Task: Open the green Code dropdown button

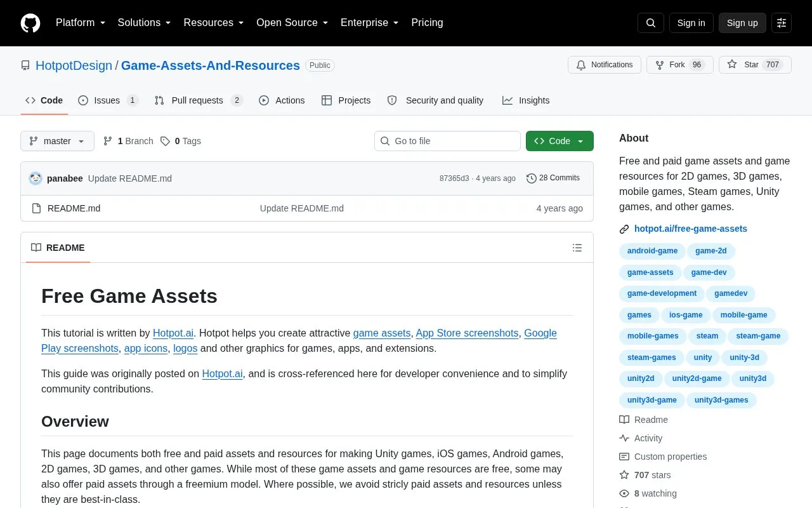Action: click(560, 141)
